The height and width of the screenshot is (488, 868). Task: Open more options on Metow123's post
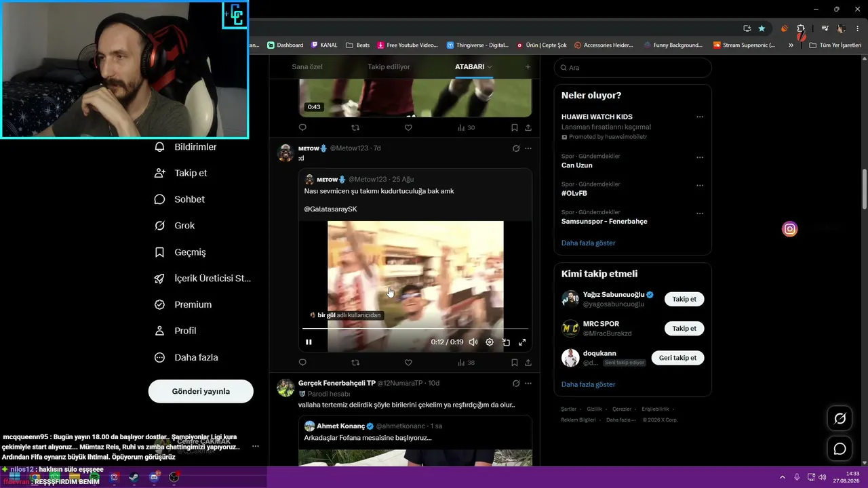pos(528,148)
